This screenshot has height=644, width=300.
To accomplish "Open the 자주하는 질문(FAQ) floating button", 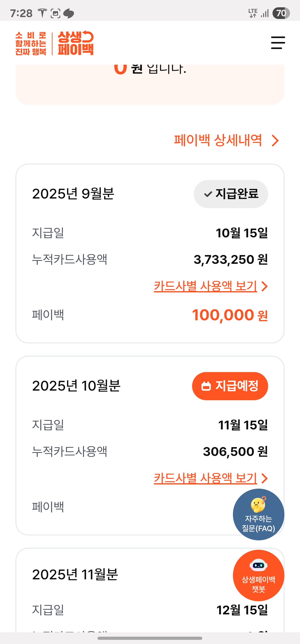I will pos(258,514).
